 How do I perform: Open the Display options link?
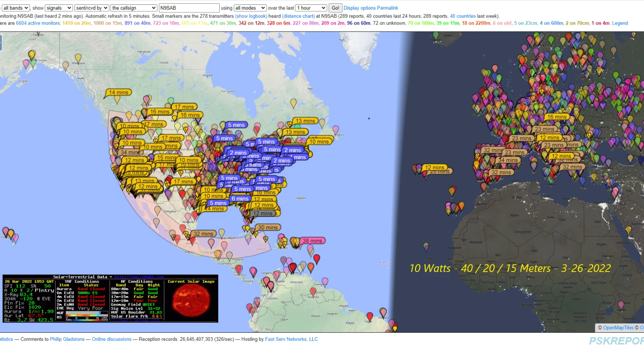pyautogui.click(x=359, y=8)
